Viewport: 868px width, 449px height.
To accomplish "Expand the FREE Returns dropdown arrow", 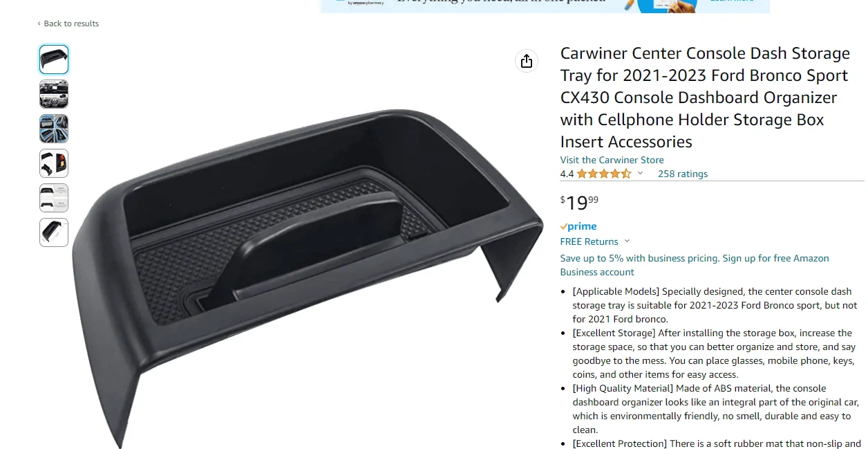I will tap(627, 241).
